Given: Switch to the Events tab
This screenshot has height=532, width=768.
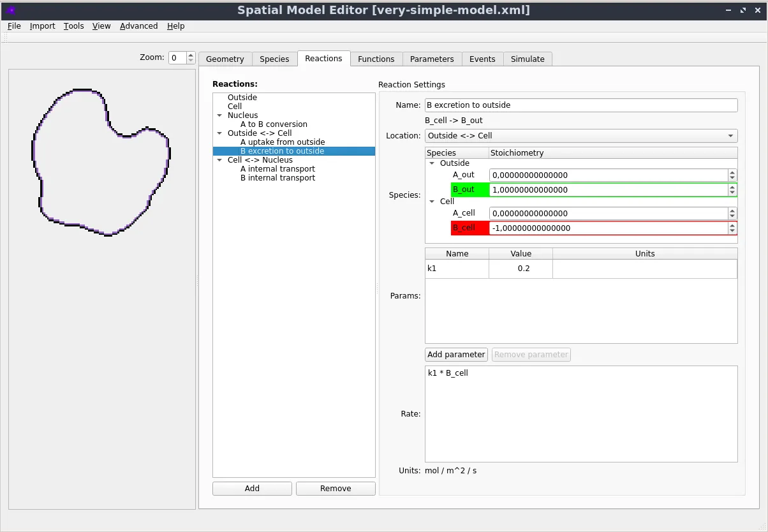Looking at the screenshot, I should coord(482,59).
